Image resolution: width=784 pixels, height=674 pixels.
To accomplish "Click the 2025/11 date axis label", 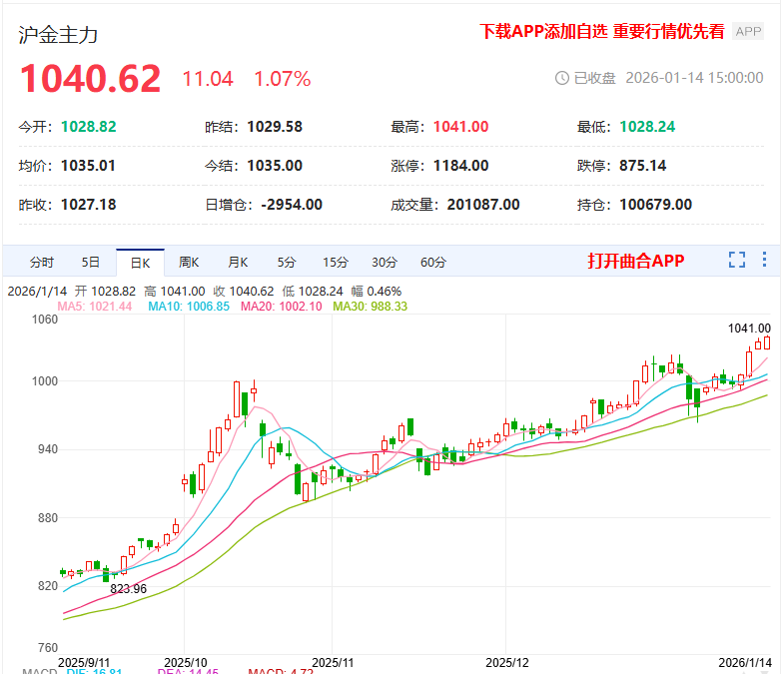I will (333, 662).
